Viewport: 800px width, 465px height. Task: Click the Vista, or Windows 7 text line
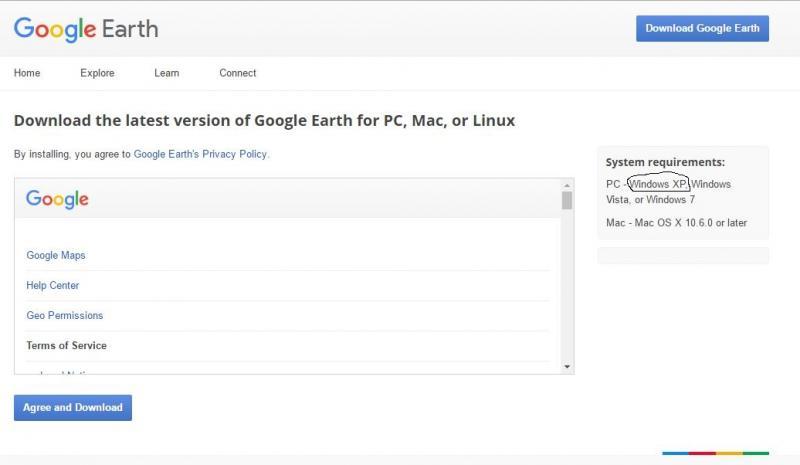pyautogui.click(x=651, y=200)
